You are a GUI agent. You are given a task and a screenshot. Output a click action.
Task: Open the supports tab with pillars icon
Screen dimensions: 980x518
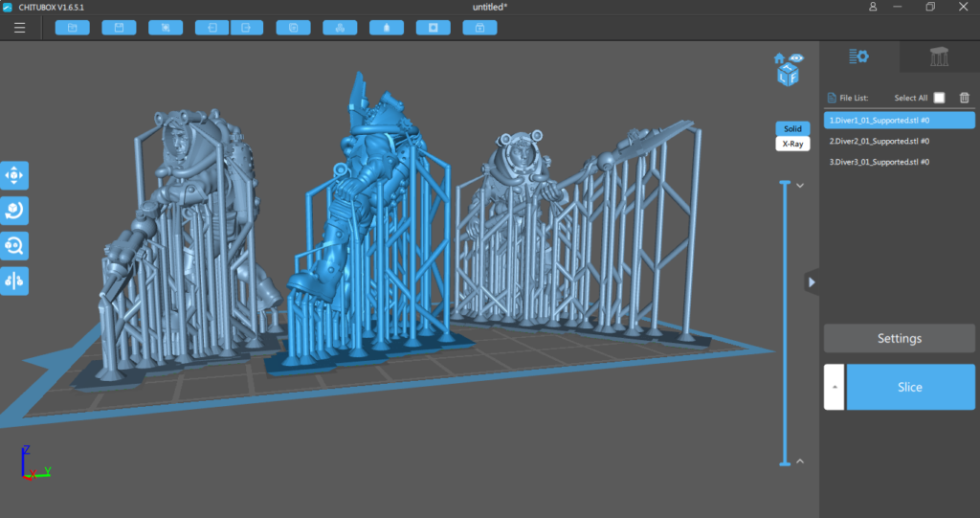pyautogui.click(x=939, y=57)
